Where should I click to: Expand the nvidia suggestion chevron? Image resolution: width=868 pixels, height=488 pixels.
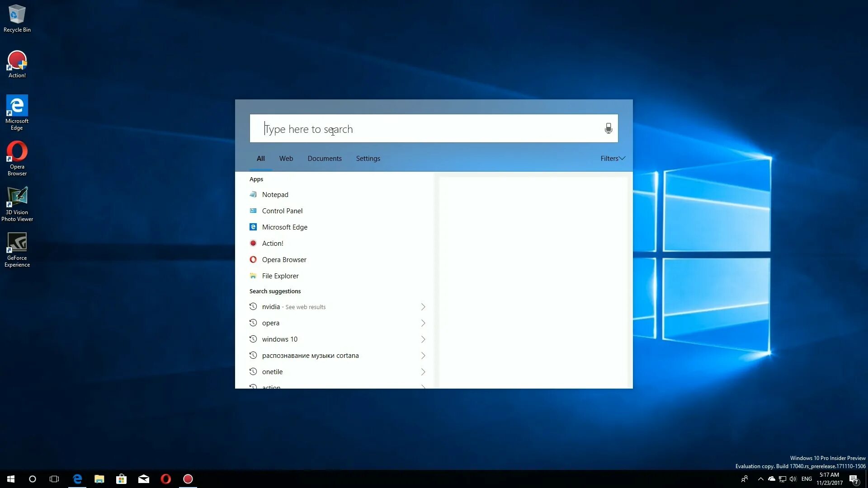[423, 307]
